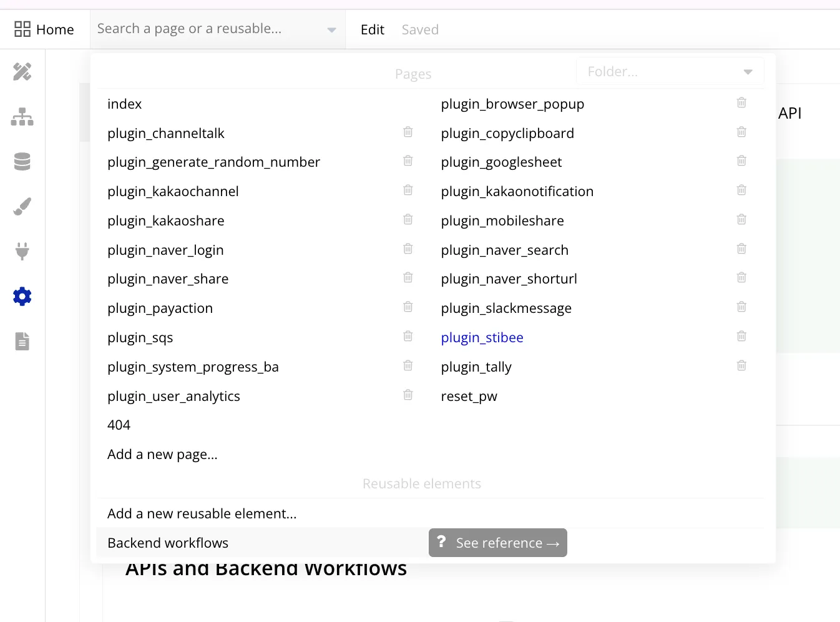840x622 pixels.
Task: Open the Logs document icon in sidebar
Action: 22,341
